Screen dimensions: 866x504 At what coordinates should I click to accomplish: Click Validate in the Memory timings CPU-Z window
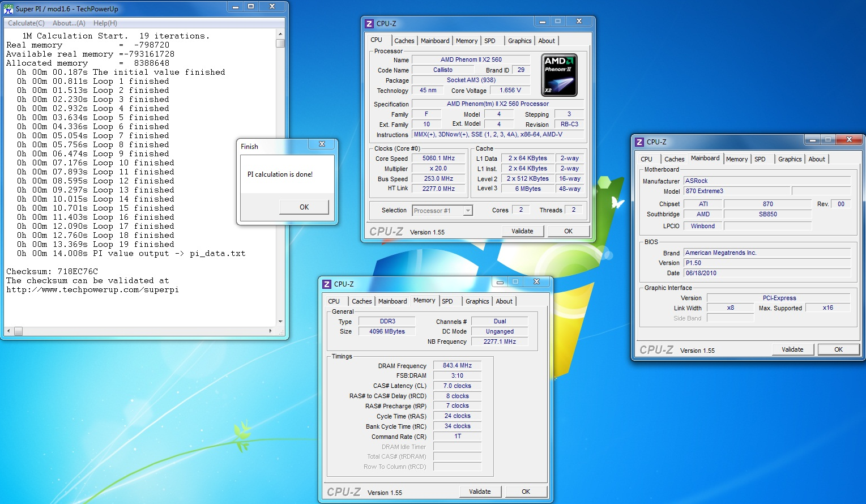[480, 492]
